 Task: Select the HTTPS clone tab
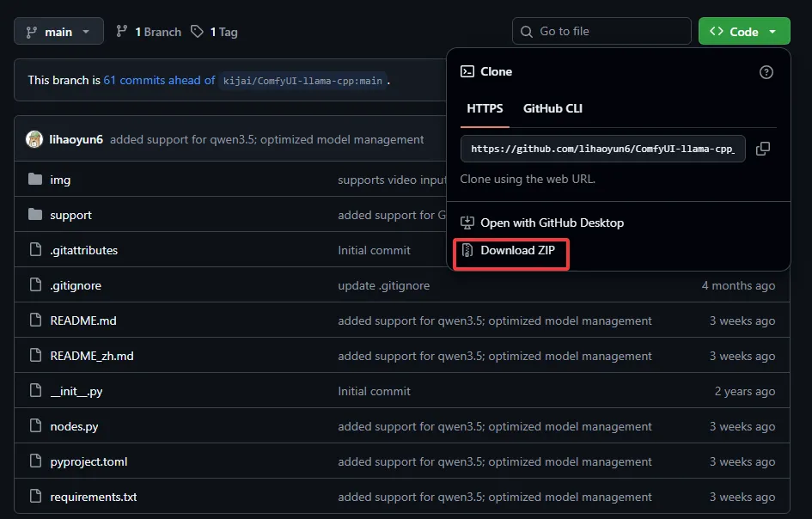(485, 108)
